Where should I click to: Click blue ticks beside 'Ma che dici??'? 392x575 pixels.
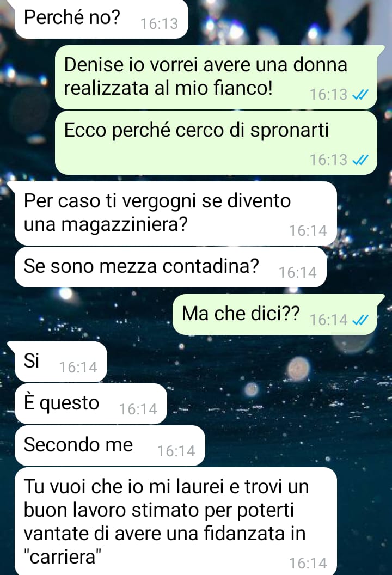click(x=360, y=320)
